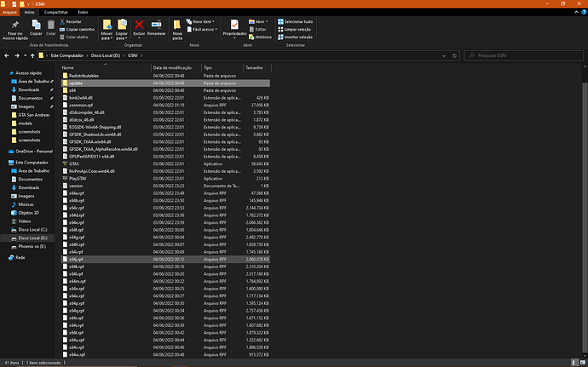Create a folder with Nova pasta
The height and width of the screenshot is (367, 588).
(x=177, y=30)
